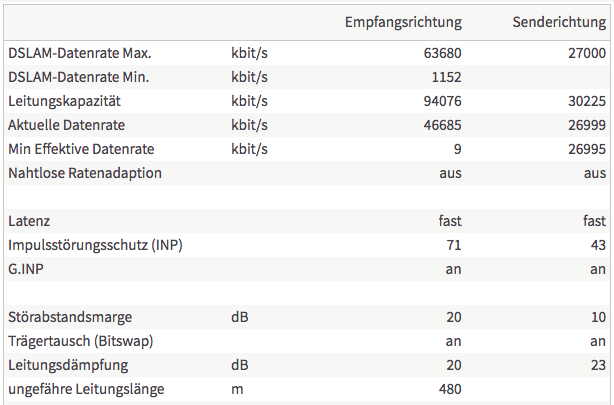Click the Störabstandsmarge label

[x=70, y=317]
